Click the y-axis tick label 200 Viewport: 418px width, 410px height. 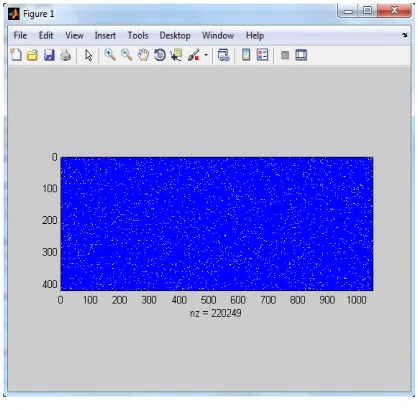[x=50, y=220]
